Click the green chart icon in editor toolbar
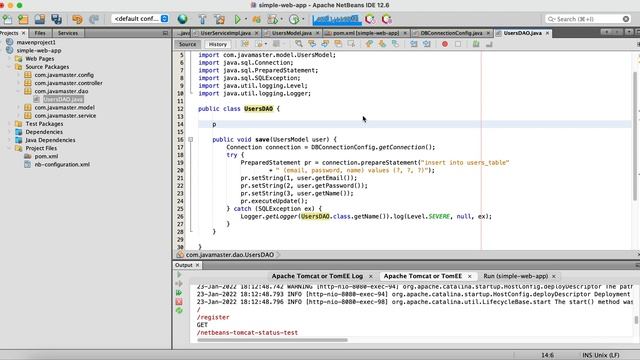640x360 pixels. point(476,44)
